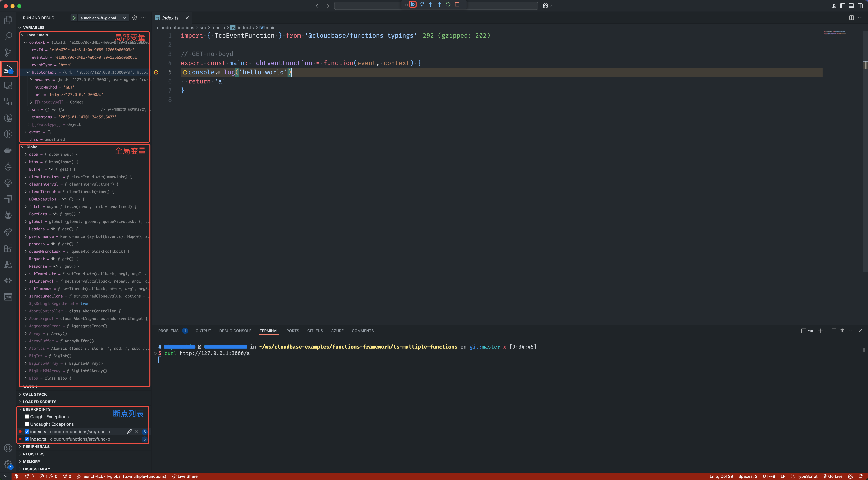Screen dimensions: 868x480
Task: Open the Explorer view in activity bar
Action: [8, 20]
